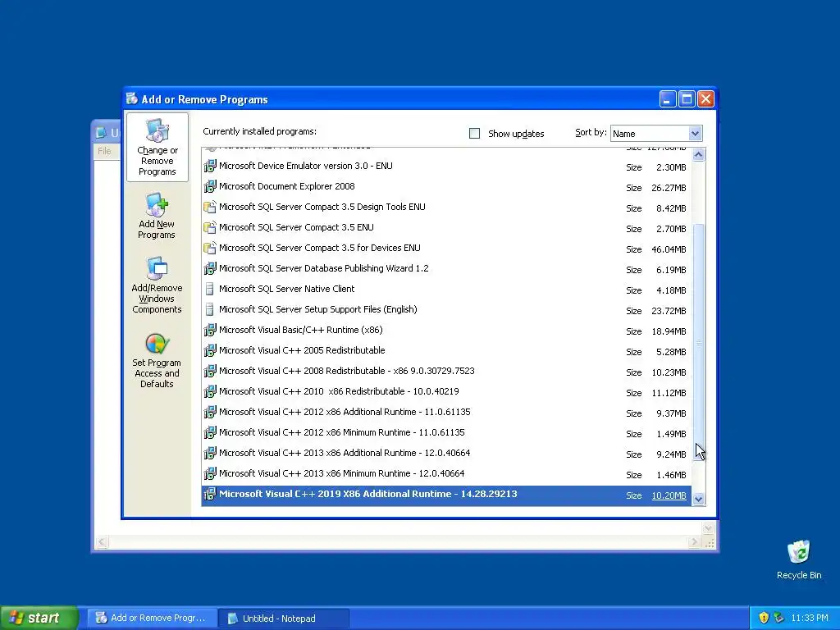The height and width of the screenshot is (630, 840).
Task: Click the Visual C++ 2013 Additional Runtime icon
Action: 210,453
